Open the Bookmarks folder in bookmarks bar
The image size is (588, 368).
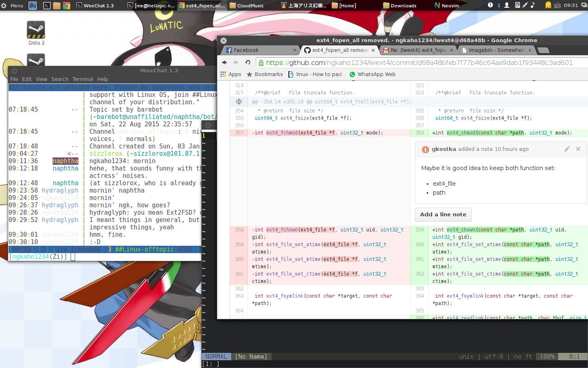265,74
